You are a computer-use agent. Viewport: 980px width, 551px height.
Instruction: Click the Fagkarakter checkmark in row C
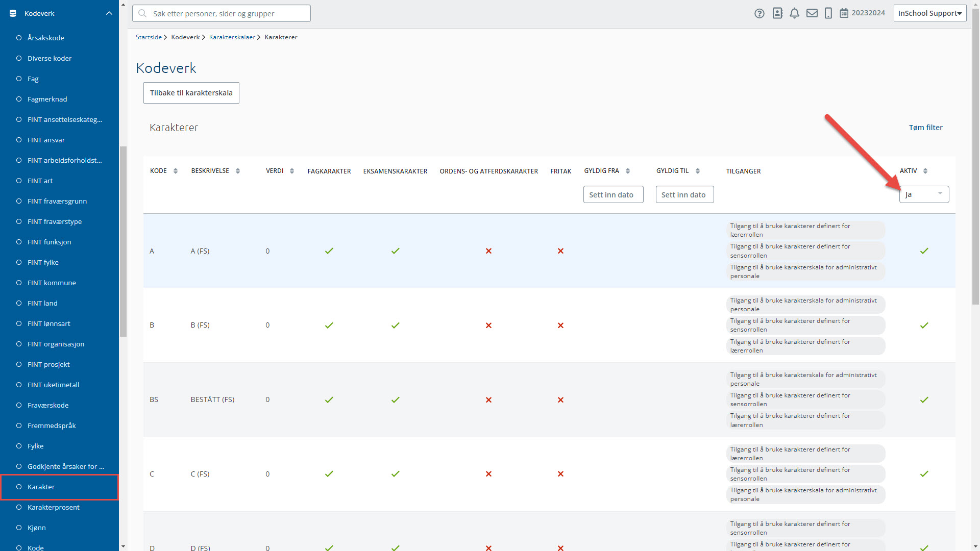click(329, 474)
